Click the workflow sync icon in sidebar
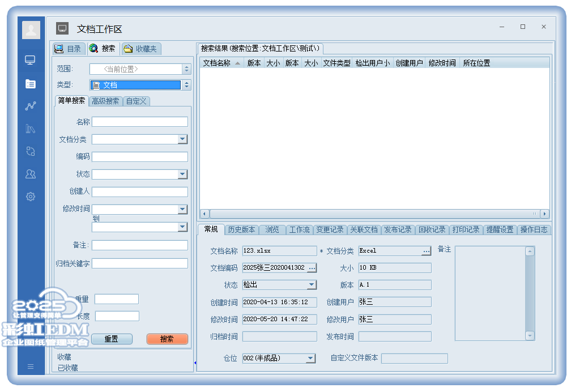Viewport: 571px width, 392px height. pyautogui.click(x=31, y=151)
